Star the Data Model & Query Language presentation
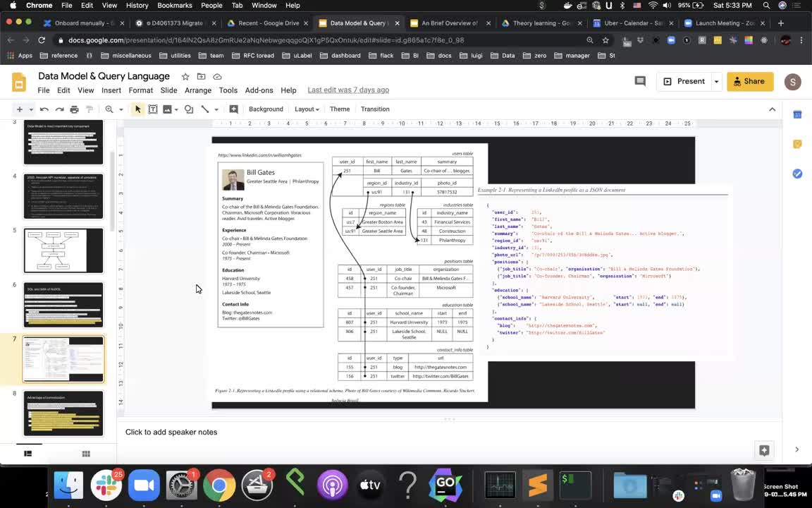This screenshot has width=812, height=508. [185, 77]
